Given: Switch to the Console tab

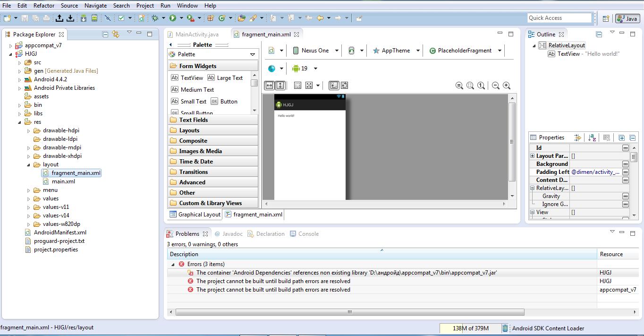Looking at the screenshot, I should pyautogui.click(x=305, y=234).
